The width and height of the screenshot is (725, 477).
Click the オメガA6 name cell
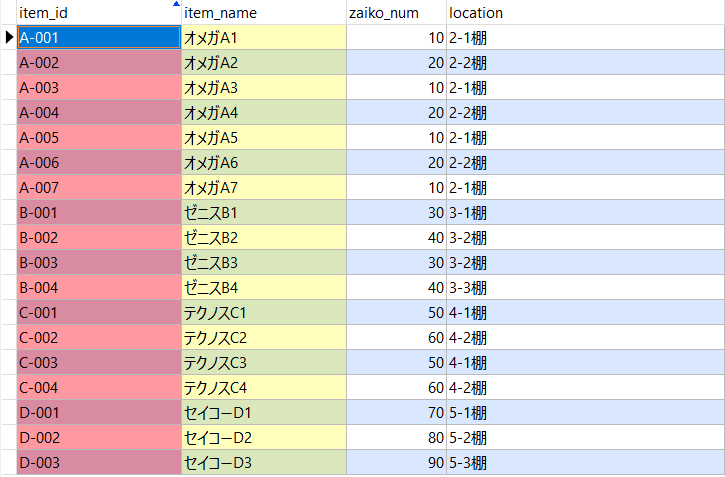(264, 162)
